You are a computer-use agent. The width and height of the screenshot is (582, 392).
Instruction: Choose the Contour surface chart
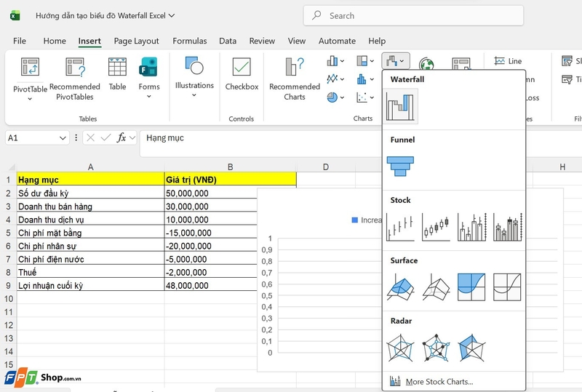[x=471, y=287]
